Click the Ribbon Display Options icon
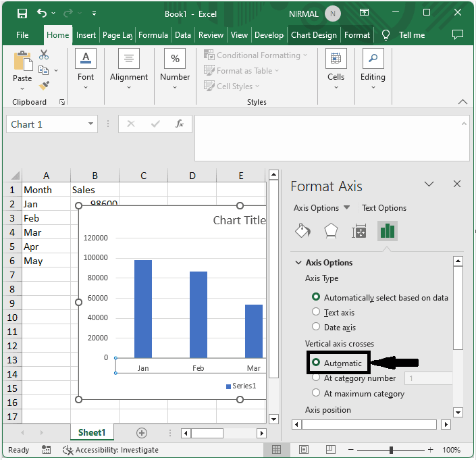This screenshot has height=460, width=476. click(364, 12)
